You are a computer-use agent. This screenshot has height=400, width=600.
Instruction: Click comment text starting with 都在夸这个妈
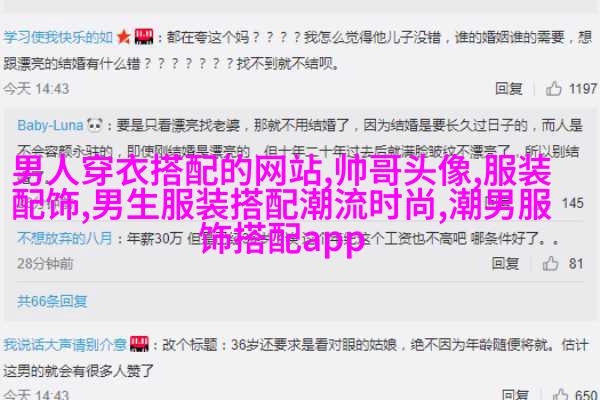pos(297,50)
